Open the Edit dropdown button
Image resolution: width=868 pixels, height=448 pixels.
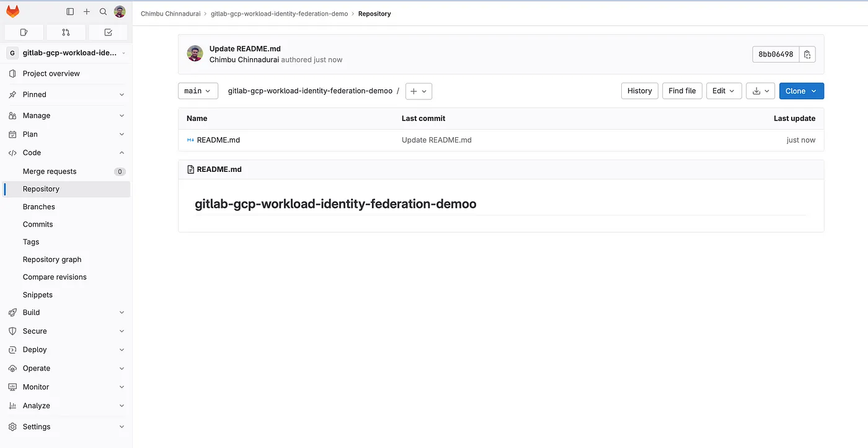[723, 91]
